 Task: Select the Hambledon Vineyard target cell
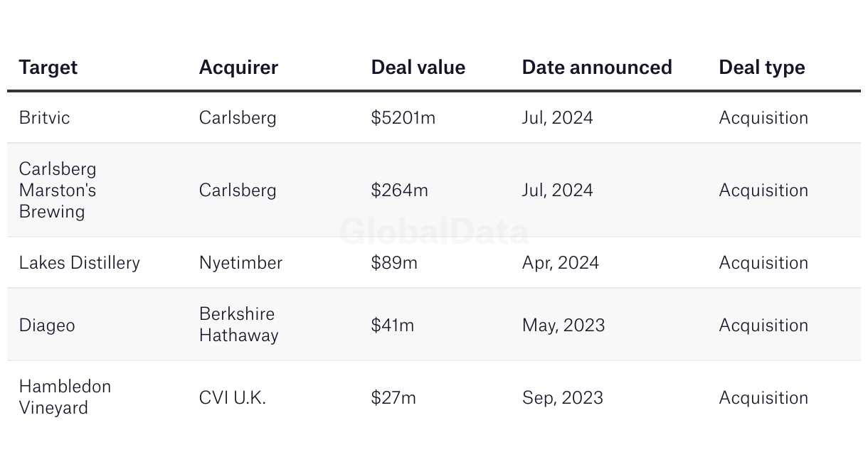click(65, 397)
